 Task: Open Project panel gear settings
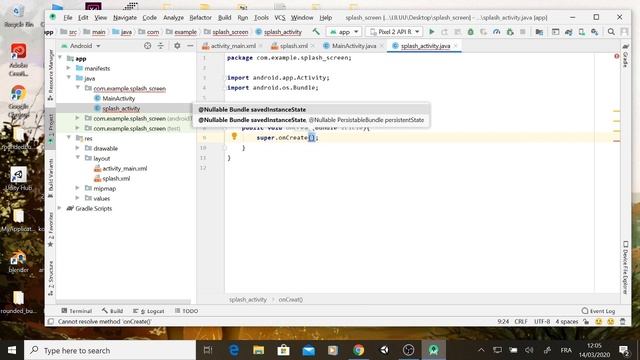[x=177, y=46]
